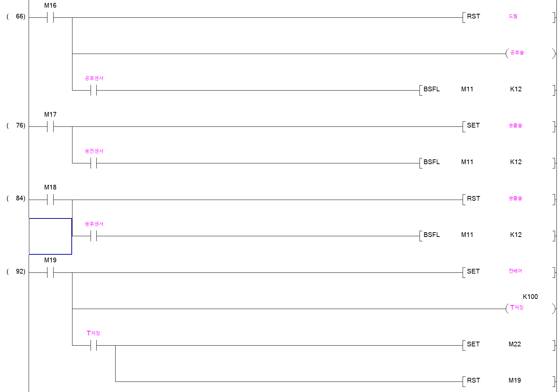
Task: Click step number 92 on left rail
Action: coord(20,271)
